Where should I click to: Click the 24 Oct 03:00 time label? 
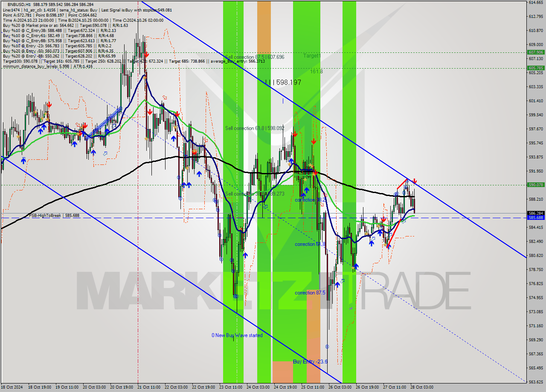[x=258, y=387]
